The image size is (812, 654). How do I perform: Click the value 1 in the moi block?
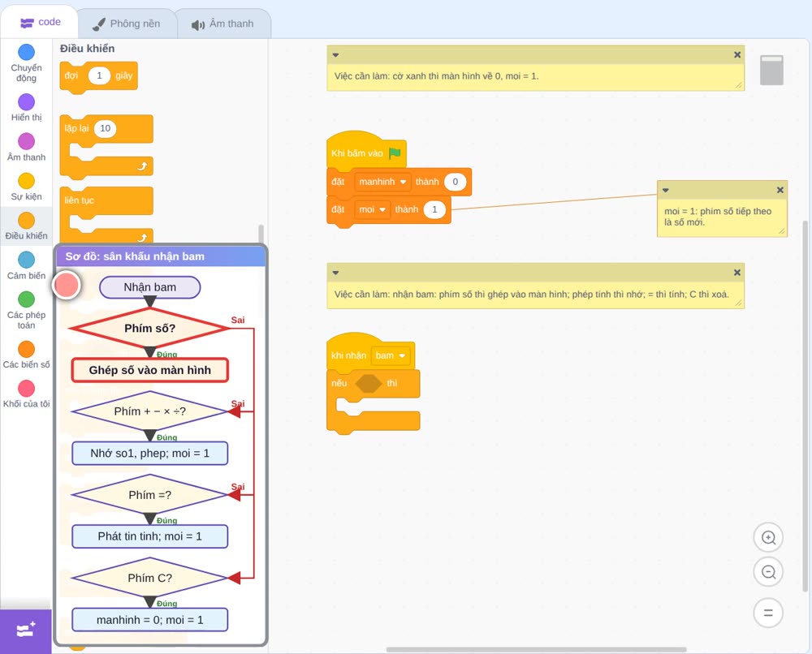434,209
